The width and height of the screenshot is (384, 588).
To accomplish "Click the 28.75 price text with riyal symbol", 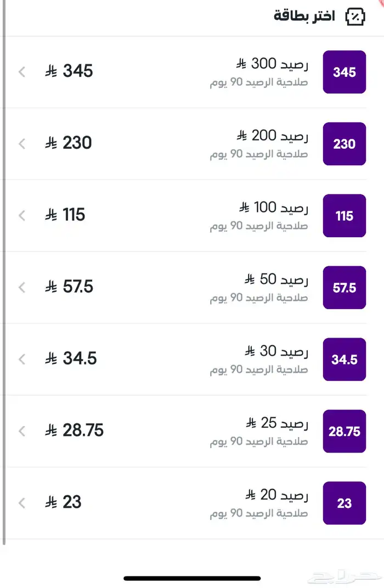I will (x=75, y=431).
